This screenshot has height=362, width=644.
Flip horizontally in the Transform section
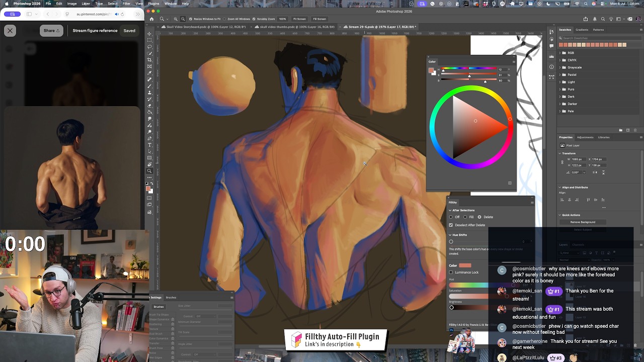595,172
